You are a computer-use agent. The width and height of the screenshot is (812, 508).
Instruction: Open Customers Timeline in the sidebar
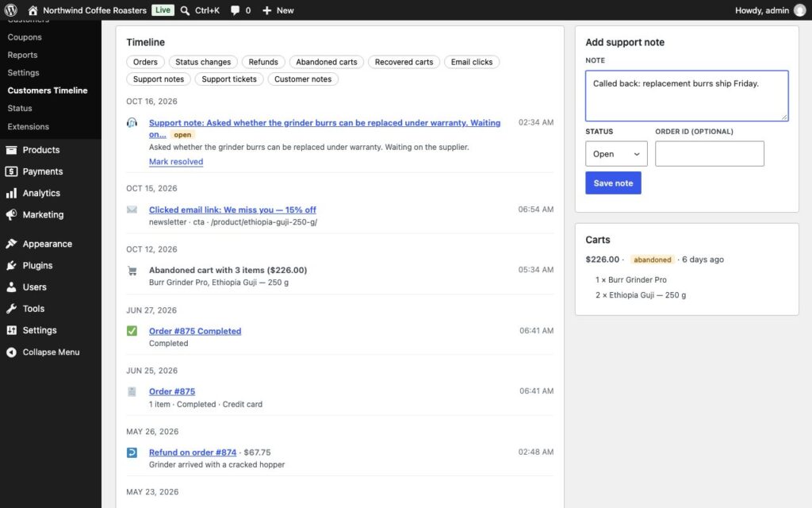(x=48, y=90)
